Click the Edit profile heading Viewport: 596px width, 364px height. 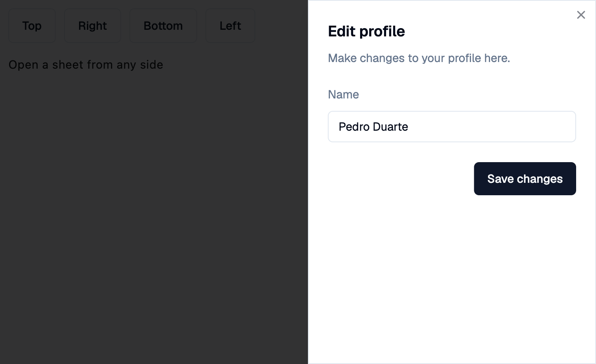(x=366, y=31)
